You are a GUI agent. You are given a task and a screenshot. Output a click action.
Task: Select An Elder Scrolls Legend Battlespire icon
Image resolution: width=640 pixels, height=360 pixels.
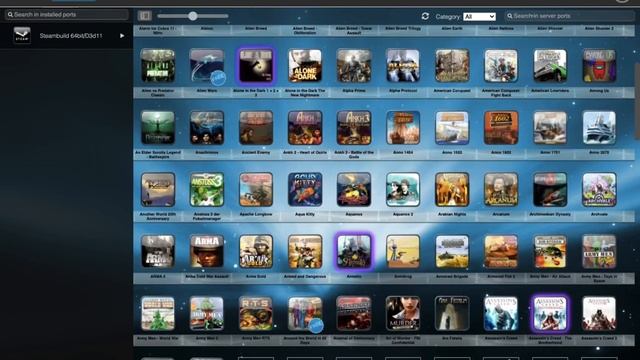(x=158, y=128)
